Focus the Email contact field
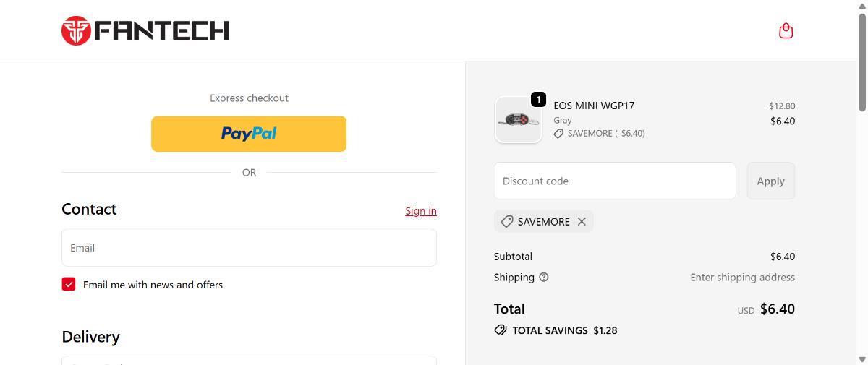The height and width of the screenshot is (365, 868). pos(249,248)
